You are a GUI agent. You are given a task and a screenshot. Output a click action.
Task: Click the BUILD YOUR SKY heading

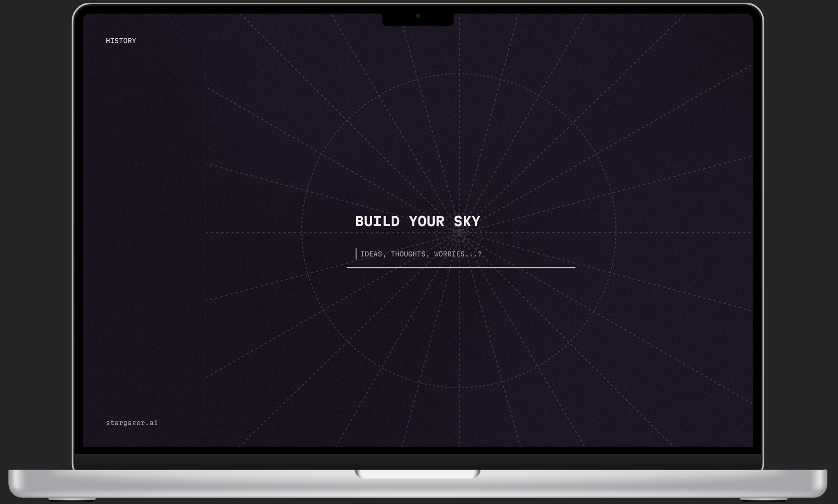point(417,221)
